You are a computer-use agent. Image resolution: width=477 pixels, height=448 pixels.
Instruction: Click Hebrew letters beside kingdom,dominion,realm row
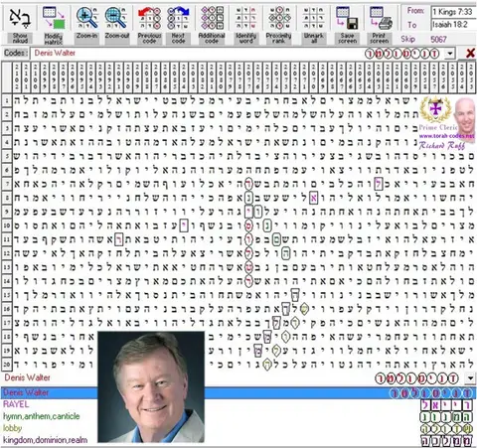pyautogui.click(x=446, y=441)
